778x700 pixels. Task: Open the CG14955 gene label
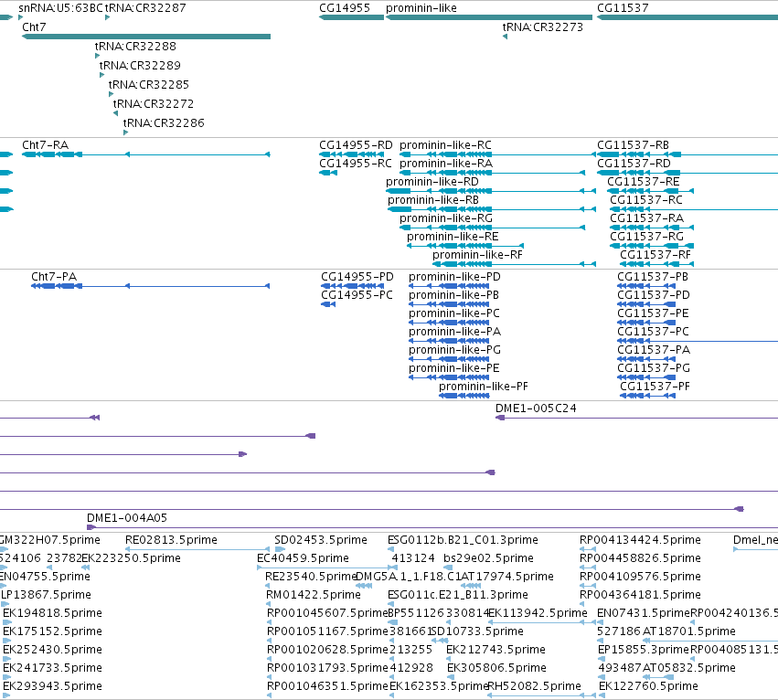[345, 8]
